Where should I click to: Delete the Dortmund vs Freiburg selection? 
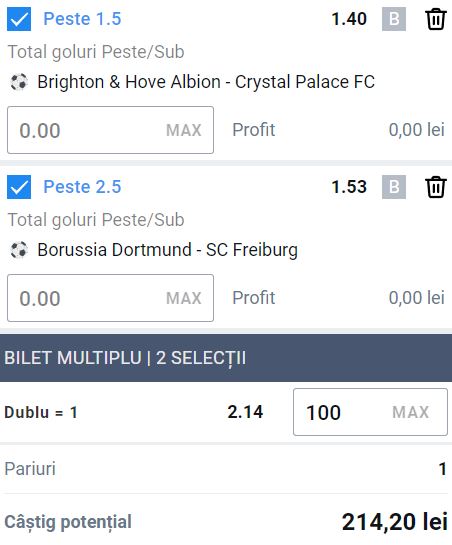coord(436,187)
